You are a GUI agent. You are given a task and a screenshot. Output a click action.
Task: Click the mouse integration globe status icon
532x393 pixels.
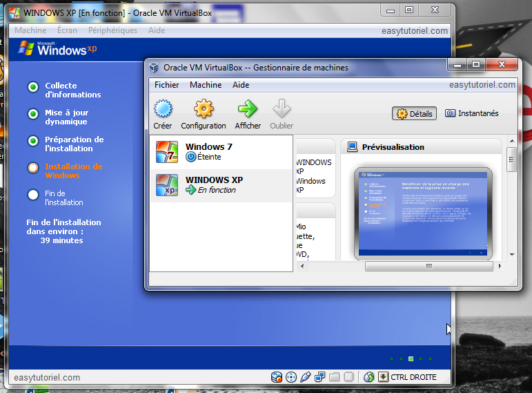368,377
